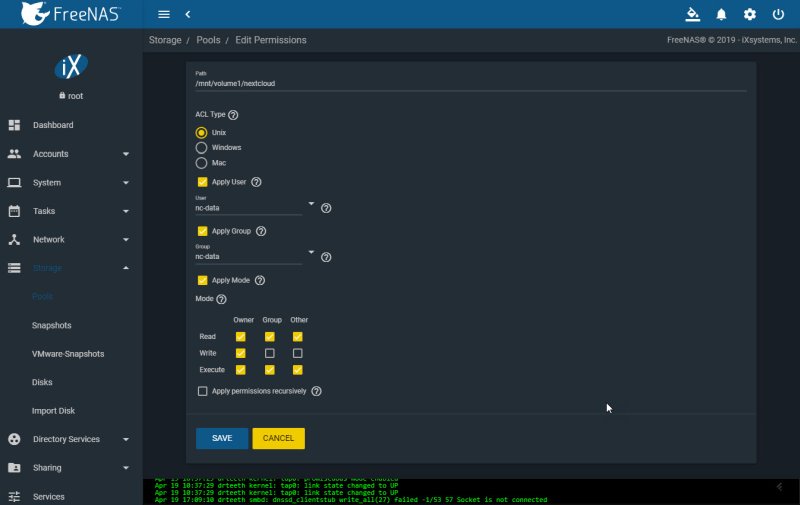
Task: Click the iX systems logo
Action: (x=71, y=66)
